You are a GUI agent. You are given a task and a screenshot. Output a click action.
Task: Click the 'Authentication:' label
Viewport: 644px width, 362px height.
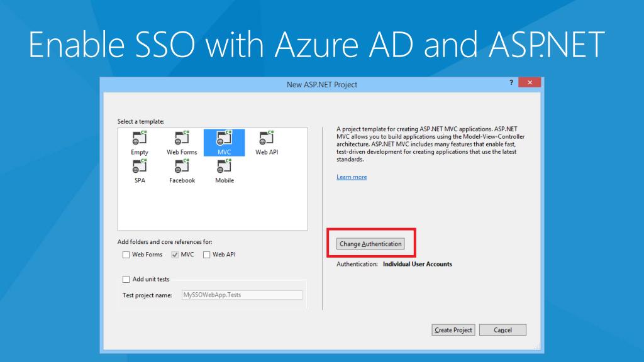pos(357,264)
